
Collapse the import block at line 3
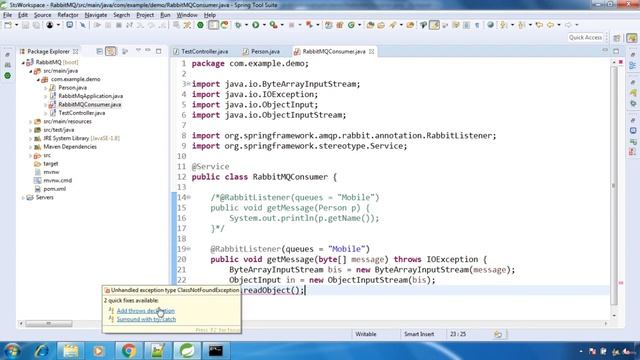188,84
